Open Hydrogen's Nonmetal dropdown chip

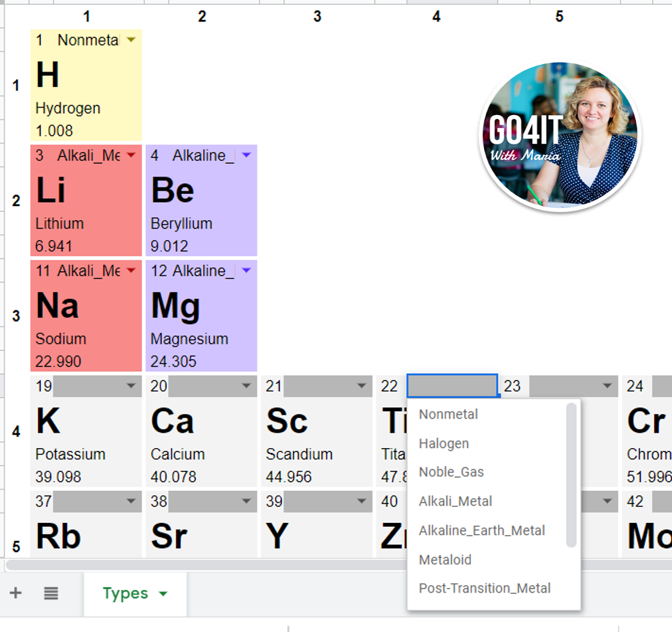pyautogui.click(x=131, y=39)
